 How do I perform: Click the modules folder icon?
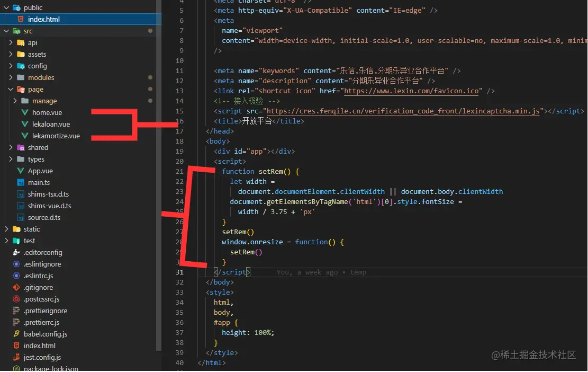(x=21, y=77)
